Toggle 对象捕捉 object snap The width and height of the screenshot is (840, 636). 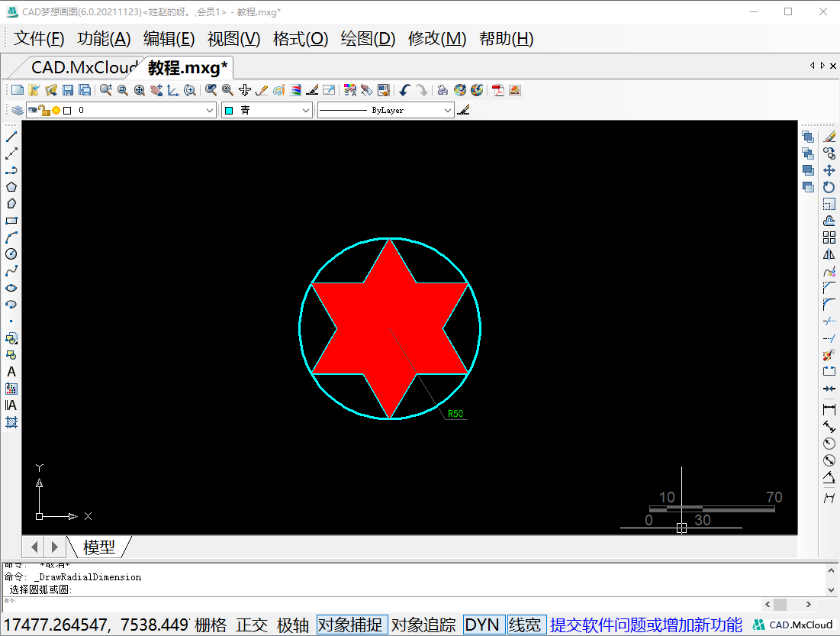click(x=352, y=625)
